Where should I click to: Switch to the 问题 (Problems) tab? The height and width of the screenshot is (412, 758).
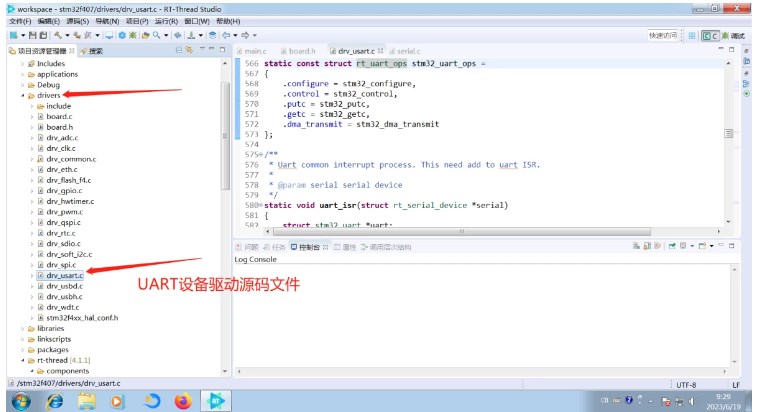pos(247,247)
